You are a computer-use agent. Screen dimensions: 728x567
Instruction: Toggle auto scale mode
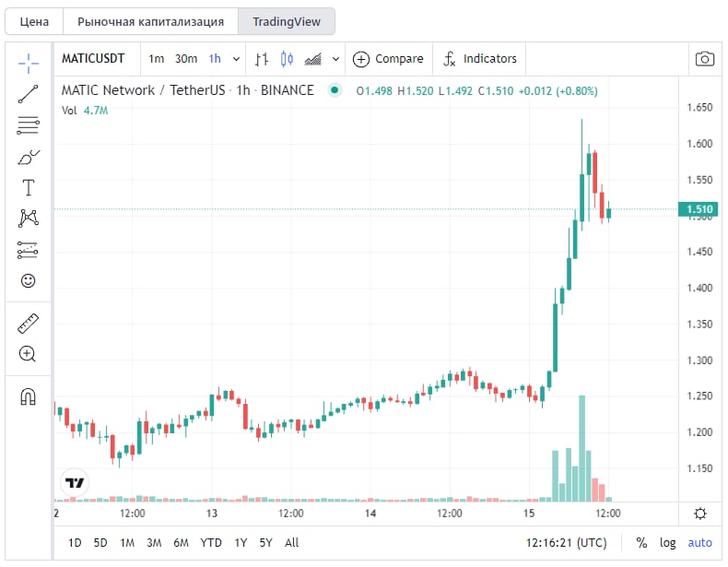tap(699, 542)
